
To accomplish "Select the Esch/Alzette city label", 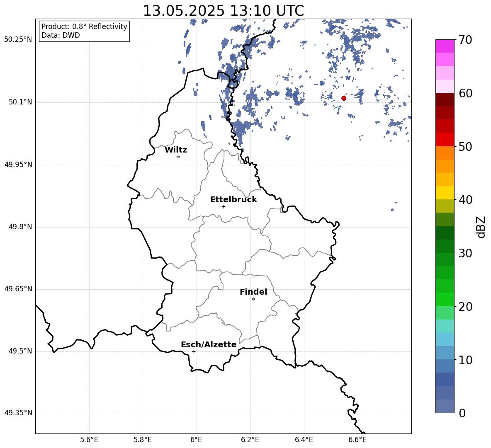I will pyautogui.click(x=209, y=344).
